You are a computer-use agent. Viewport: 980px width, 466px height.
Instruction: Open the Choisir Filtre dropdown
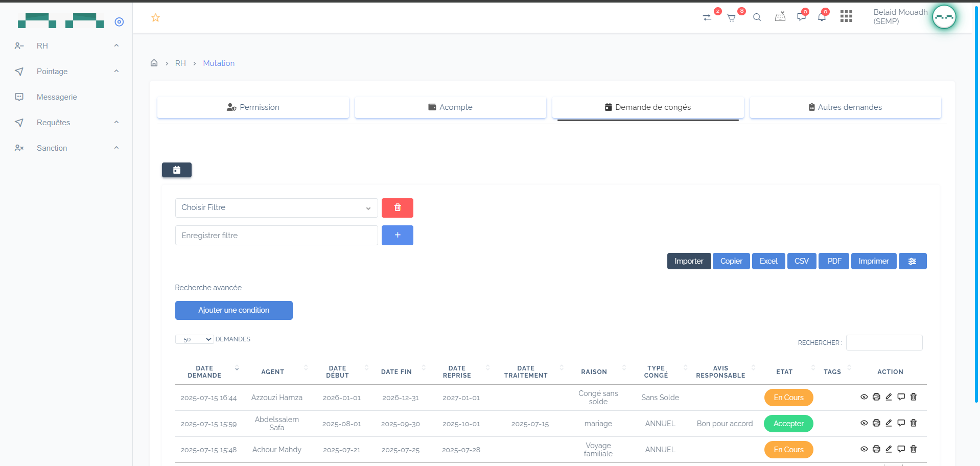tap(276, 208)
